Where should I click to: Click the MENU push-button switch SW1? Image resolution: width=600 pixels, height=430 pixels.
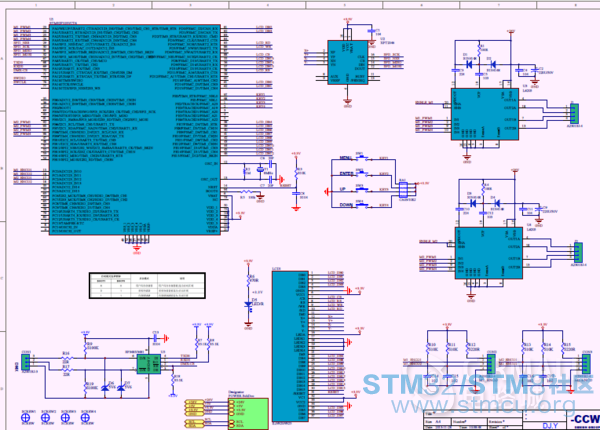click(361, 158)
